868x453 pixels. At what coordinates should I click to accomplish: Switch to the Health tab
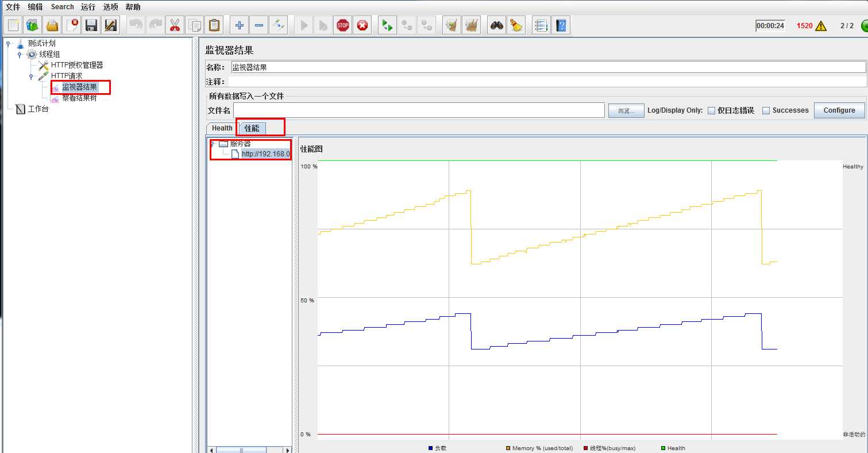[222, 128]
